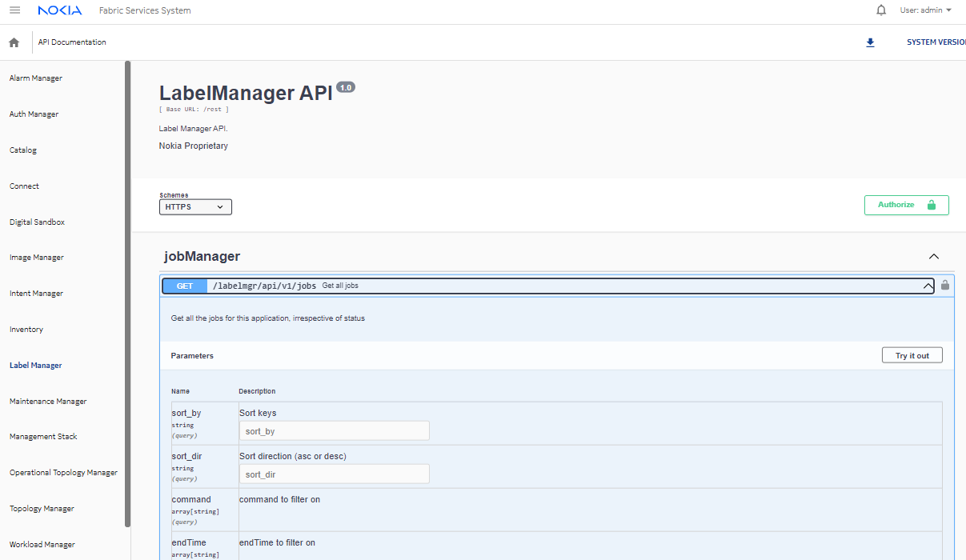Open the notifications bell
This screenshot has height=560, width=966.
[x=881, y=10]
